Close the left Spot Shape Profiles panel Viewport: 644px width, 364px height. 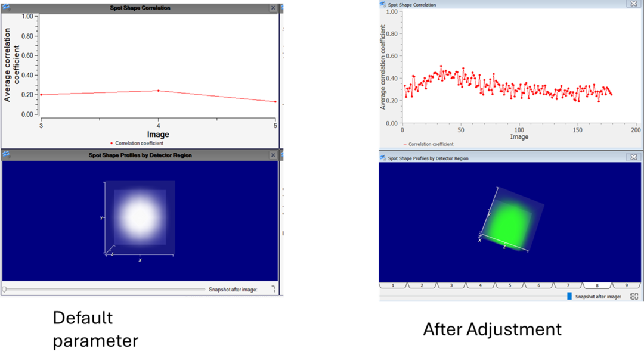[x=273, y=155]
